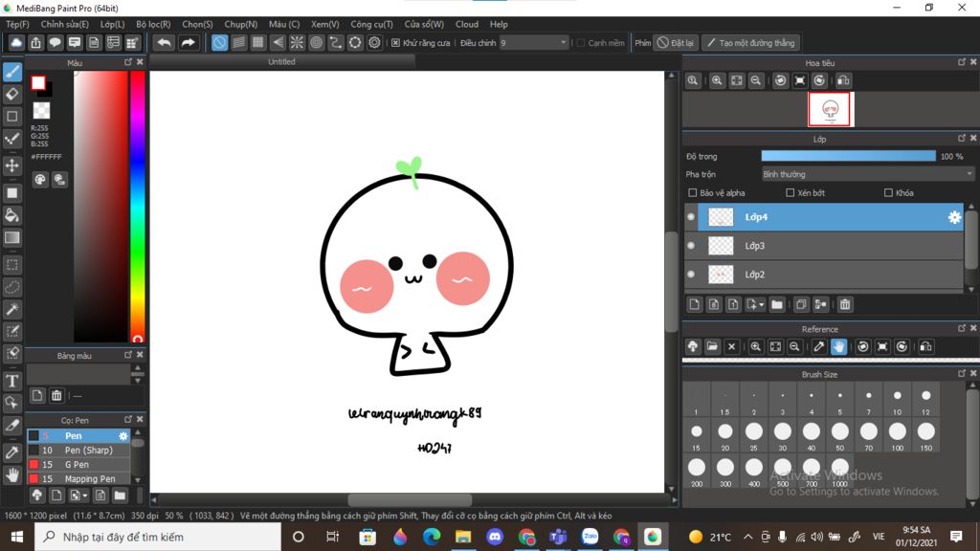Zoom in within the Navigator panel
Image resolution: width=980 pixels, height=551 pixels.
click(717, 80)
